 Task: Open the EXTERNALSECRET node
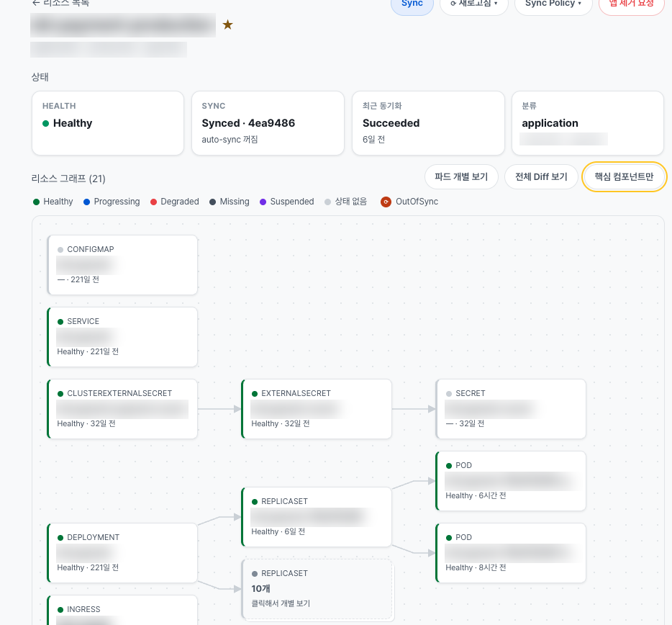pos(317,409)
